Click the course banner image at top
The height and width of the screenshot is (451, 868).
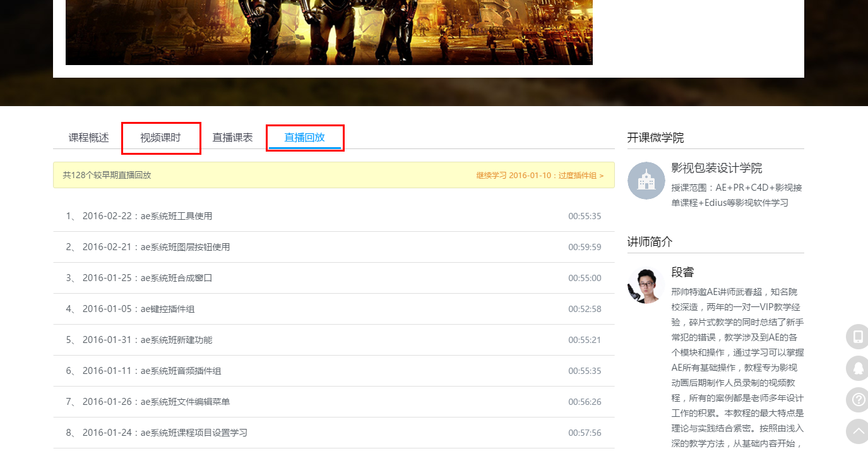329,32
